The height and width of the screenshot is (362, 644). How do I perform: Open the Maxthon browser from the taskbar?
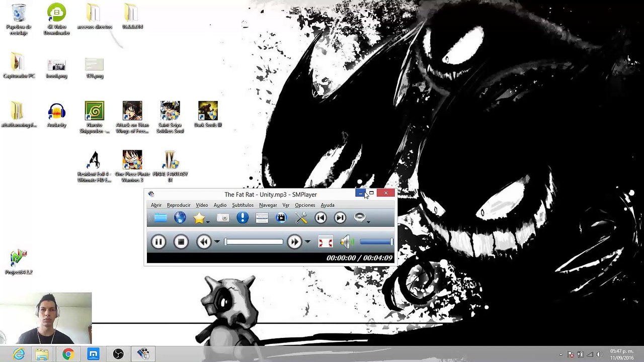93,354
